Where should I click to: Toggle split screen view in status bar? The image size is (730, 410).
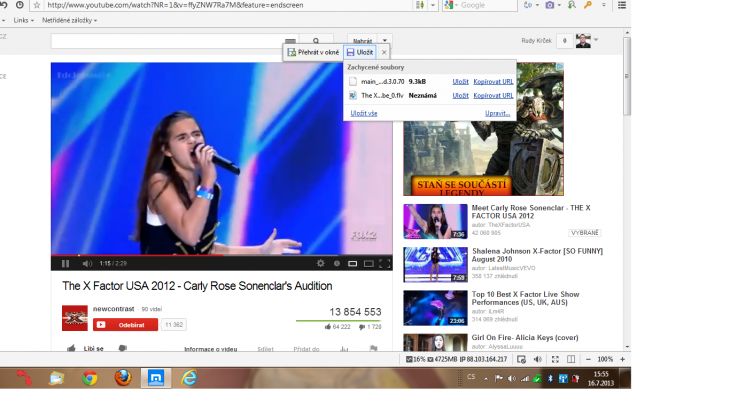pyautogui.click(x=571, y=359)
